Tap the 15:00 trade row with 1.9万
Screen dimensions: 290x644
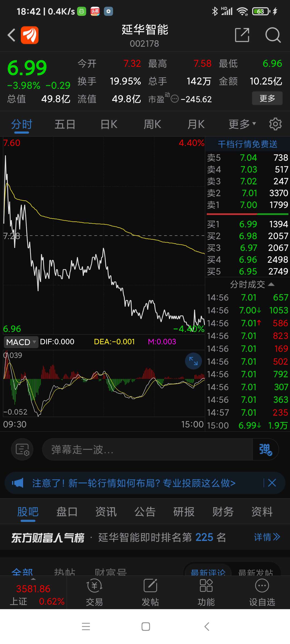[x=248, y=426]
